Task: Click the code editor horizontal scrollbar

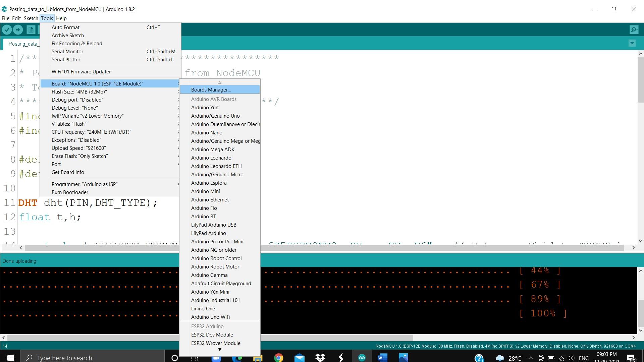Action: (x=324, y=248)
